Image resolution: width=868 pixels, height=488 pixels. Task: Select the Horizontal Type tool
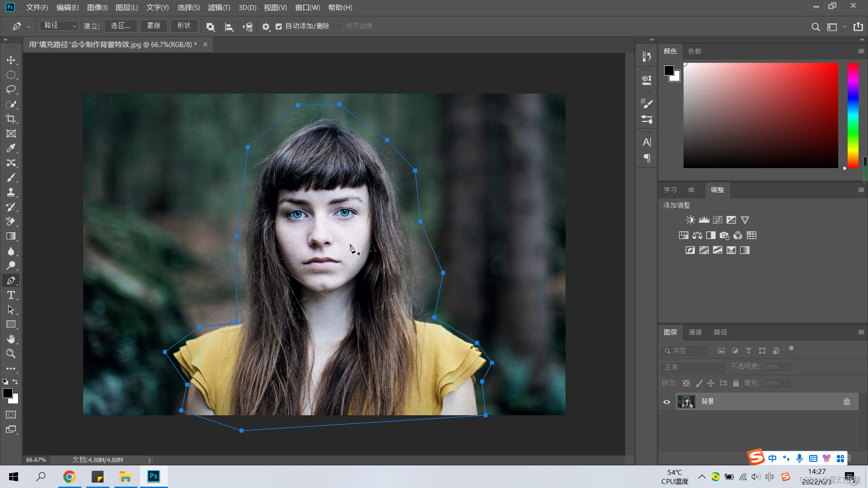pyautogui.click(x=11, y=296)
